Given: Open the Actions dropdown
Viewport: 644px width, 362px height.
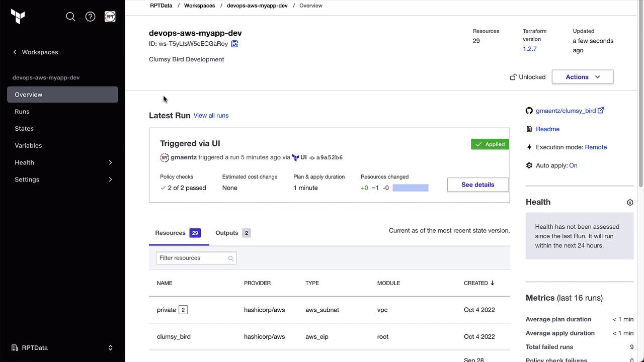Looking at the screenshot, I should click(582, 77).
